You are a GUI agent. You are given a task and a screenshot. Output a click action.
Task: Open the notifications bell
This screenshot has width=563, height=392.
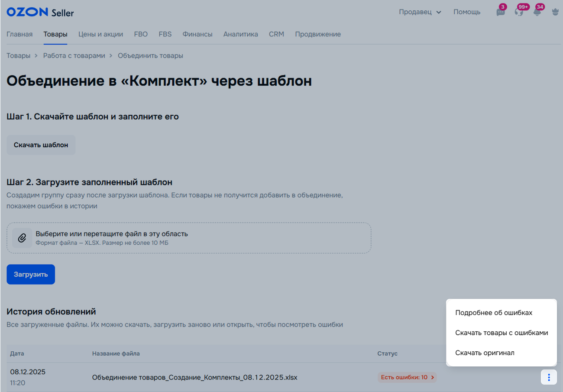click(x=537, y=12)
